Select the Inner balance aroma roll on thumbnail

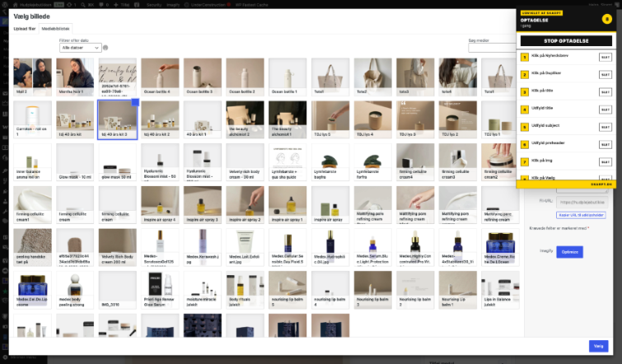[32, 162]
